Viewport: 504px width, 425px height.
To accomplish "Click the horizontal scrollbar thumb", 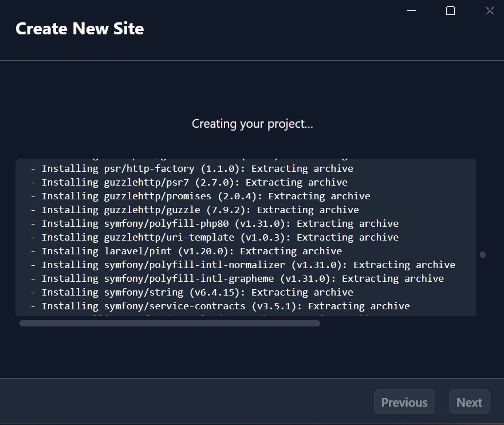I will (x=170, y=323).
